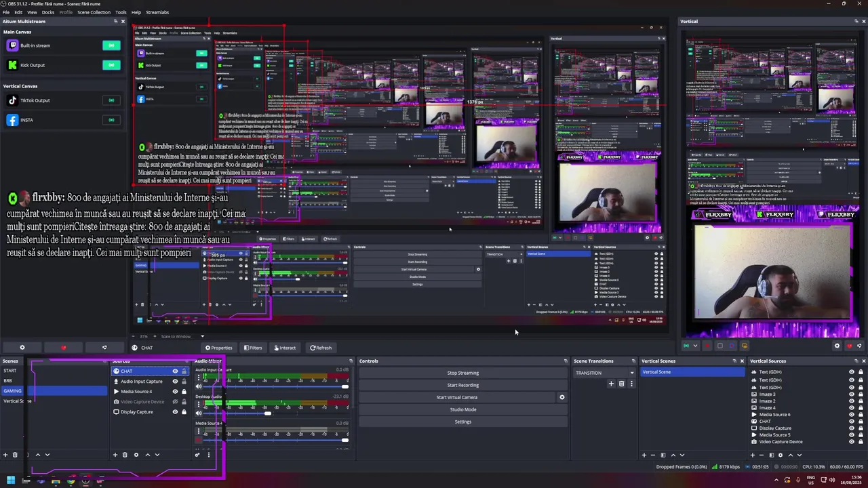Screen dimensions: 868x488
Task: Click the Kick logo icon
Action: tap(12, 65)
